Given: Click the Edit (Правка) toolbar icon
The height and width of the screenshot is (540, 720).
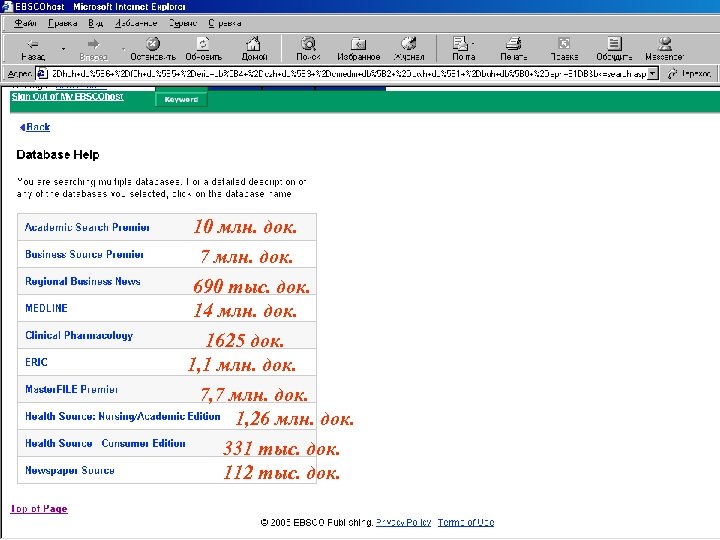Looking at the screenshot, I should [x=564, y=44].
